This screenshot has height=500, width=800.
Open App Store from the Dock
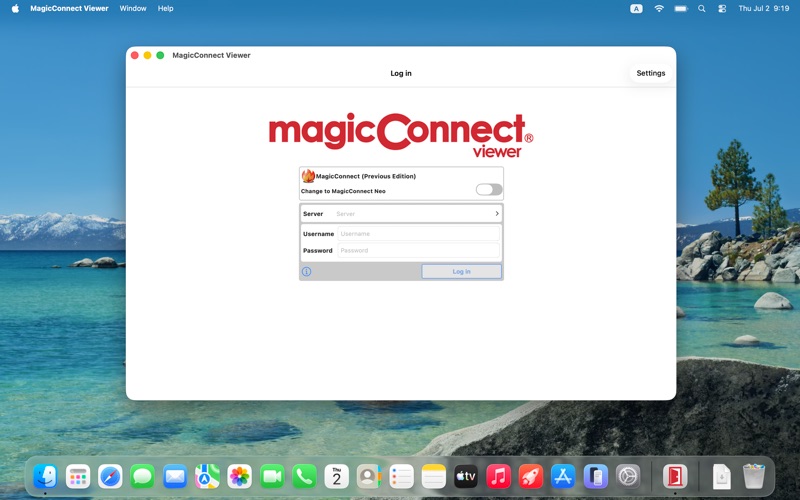click(563, 477)
